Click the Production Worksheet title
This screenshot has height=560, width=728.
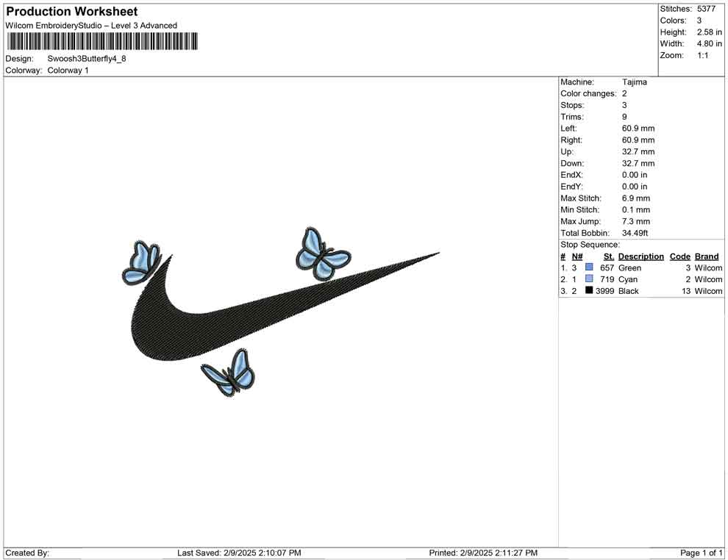(x=71, y=12)
